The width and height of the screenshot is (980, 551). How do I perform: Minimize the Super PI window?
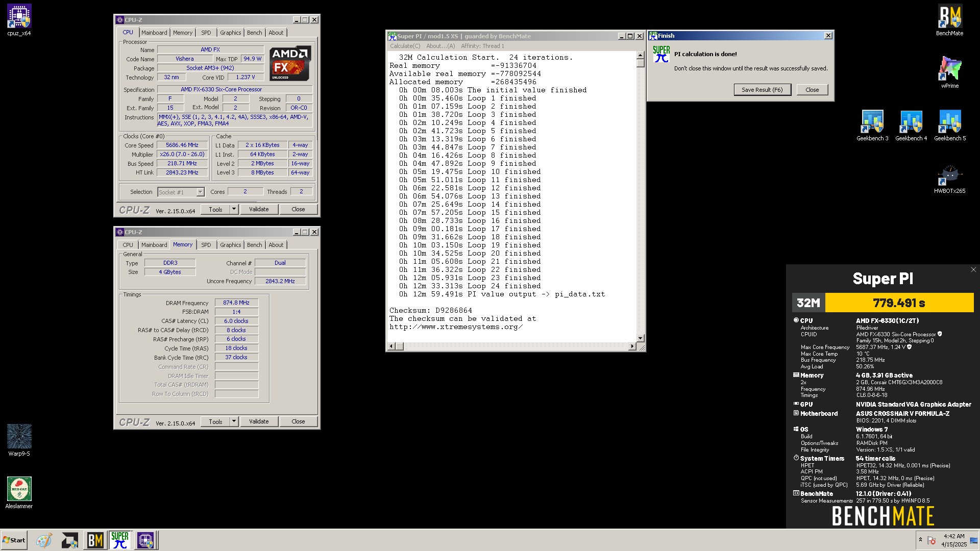621,36
